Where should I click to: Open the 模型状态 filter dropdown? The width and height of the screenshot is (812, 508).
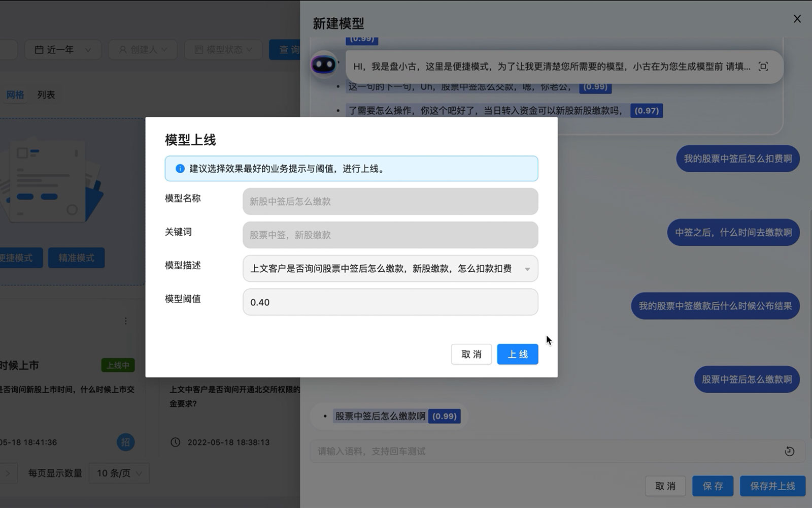223,50
